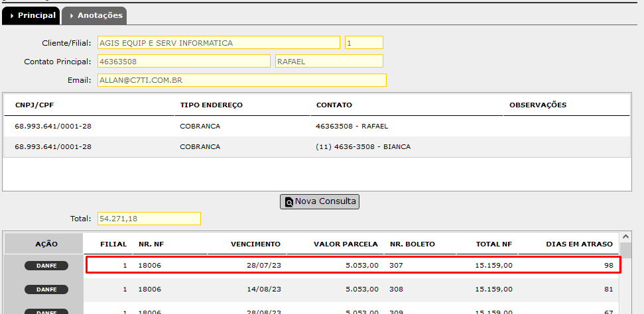
Task: Open DANFE for boleto 308
Action: point(46,289)
